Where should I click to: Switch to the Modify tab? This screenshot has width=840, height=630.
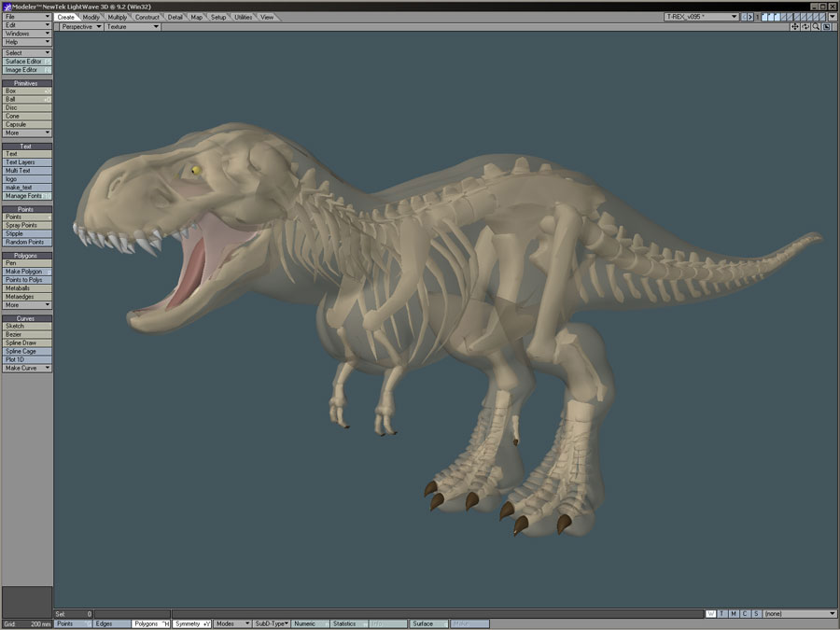tap(91, 17)
